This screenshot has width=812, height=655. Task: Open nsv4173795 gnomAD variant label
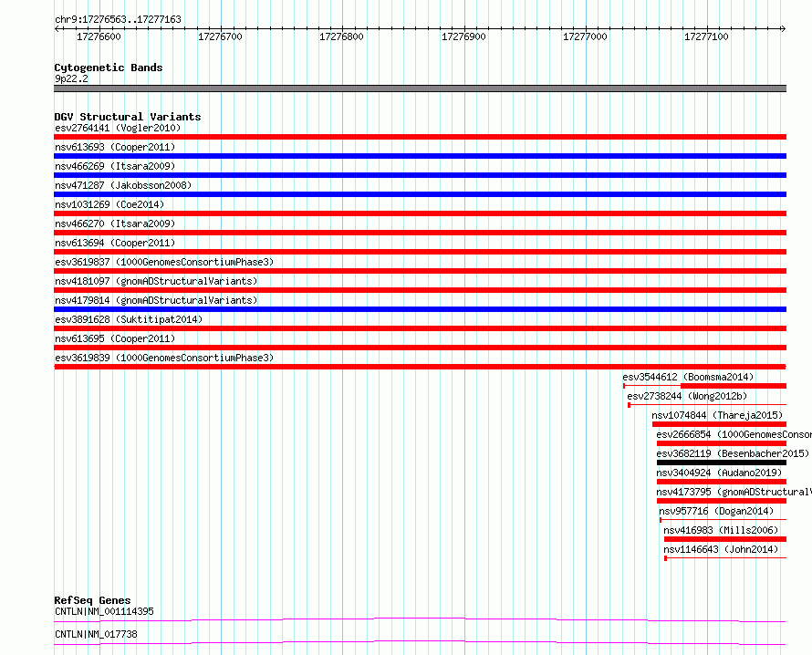click(734, 492)
